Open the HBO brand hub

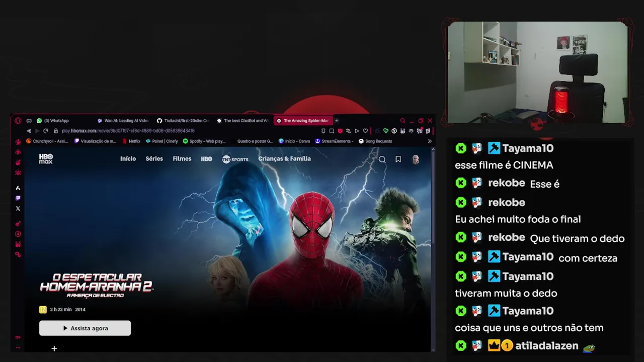point(207,159)
